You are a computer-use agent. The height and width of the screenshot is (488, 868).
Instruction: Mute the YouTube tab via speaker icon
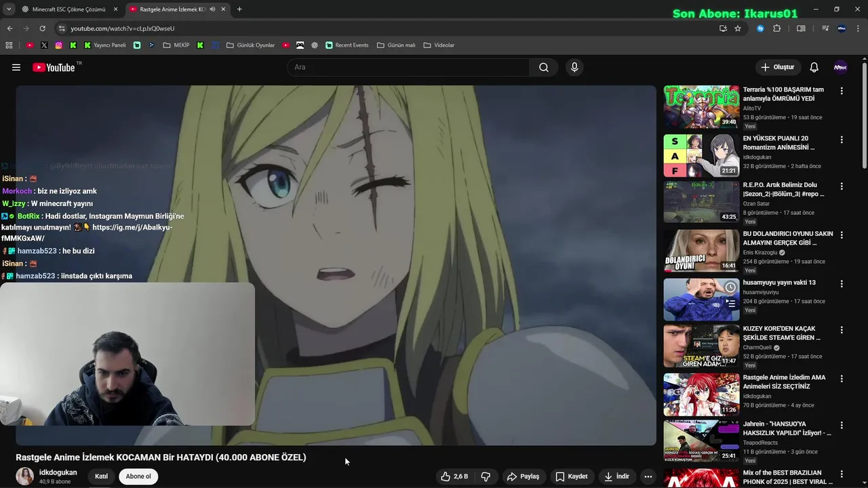tap(212, 9)
